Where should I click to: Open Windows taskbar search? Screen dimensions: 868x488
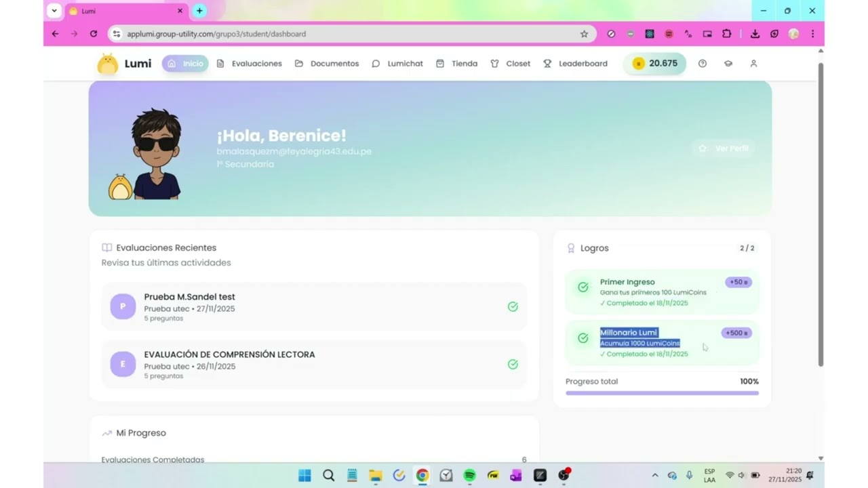pos(329,476)
